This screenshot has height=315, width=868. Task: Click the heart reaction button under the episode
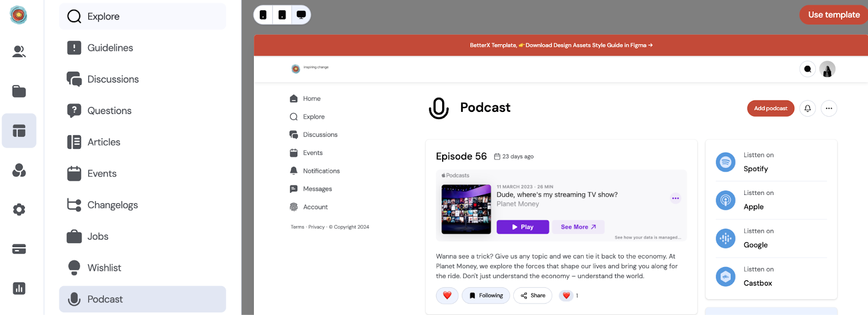point(447,295)
